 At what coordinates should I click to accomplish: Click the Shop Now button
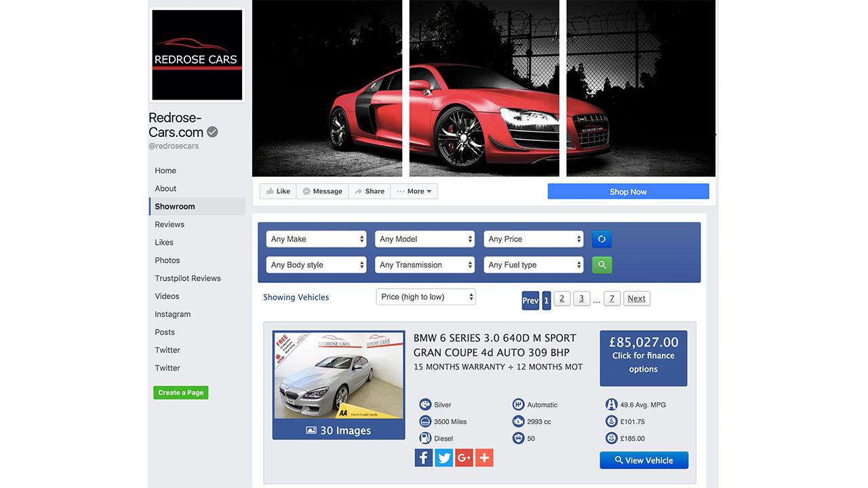click(628, 192)
